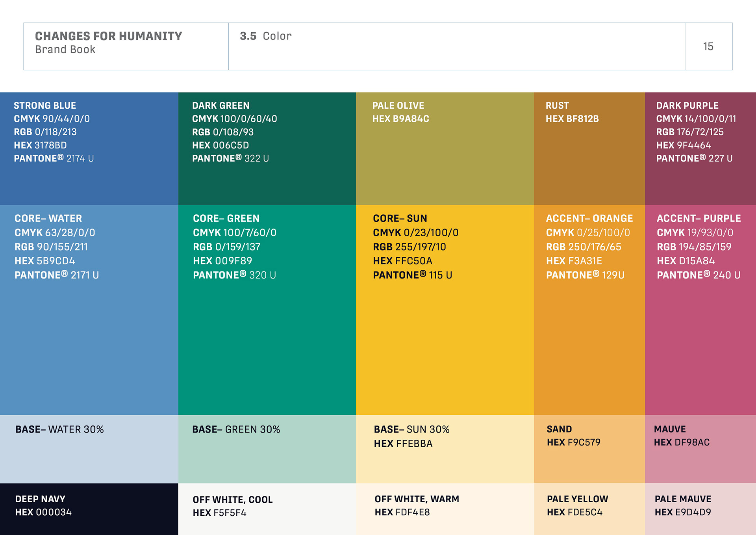
Task: Click the Deep Navy swatch
Action: pos(89,509)
